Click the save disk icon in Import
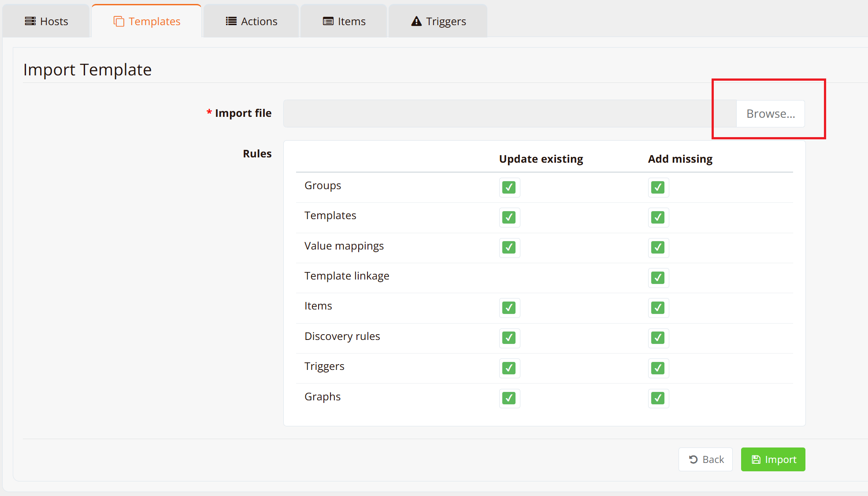This screenshot has width=868, height=496. click(756, 459)
